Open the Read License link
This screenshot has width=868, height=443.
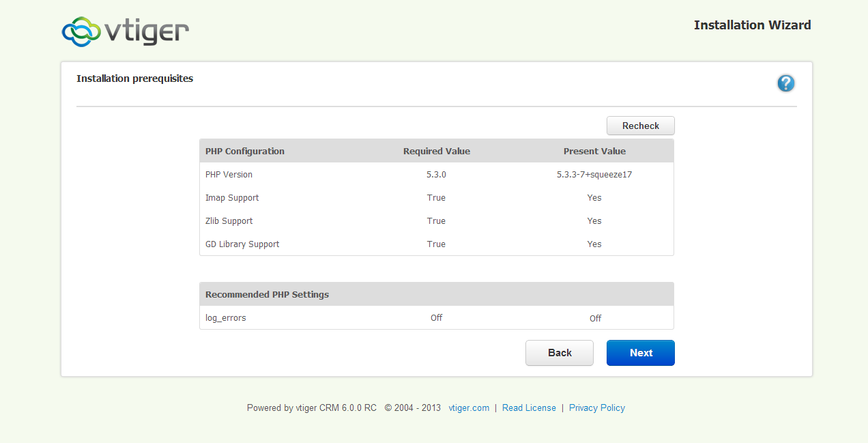[x=529, y=408]
